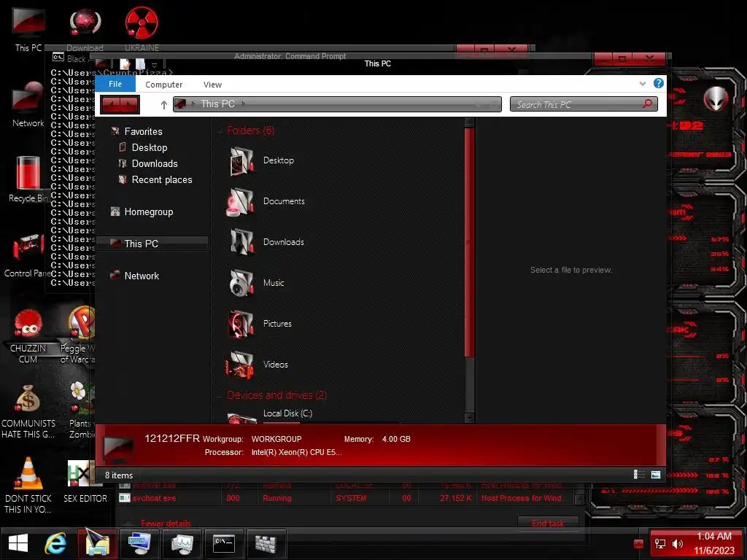The width and height of the screenshot is (747, 560).
Task: Open Quick Access toolbar dropdown arrow
Action: click(154, 65)
